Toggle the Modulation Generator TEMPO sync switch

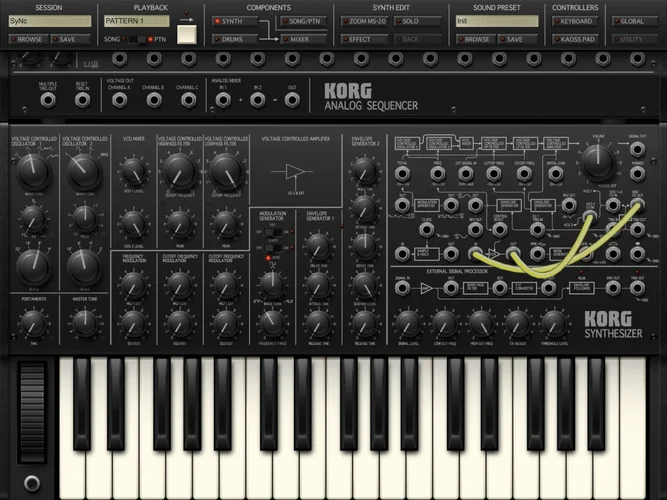click(x=274, y=248)
